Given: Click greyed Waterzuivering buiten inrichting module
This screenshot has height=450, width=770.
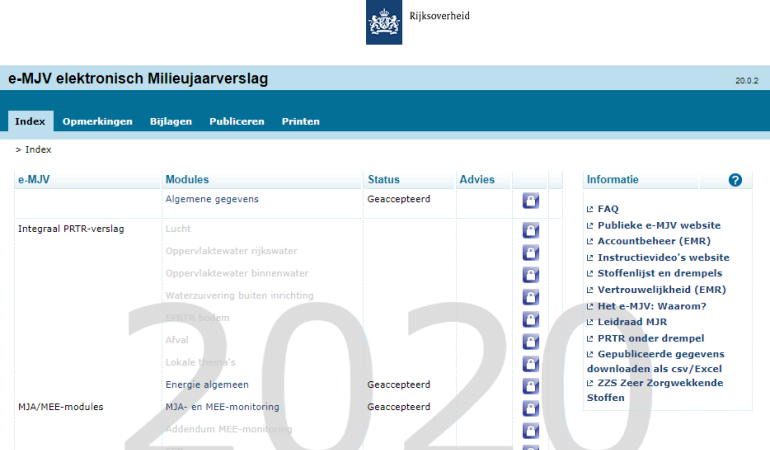Looking at the screenshot, I should coord(239,296).
